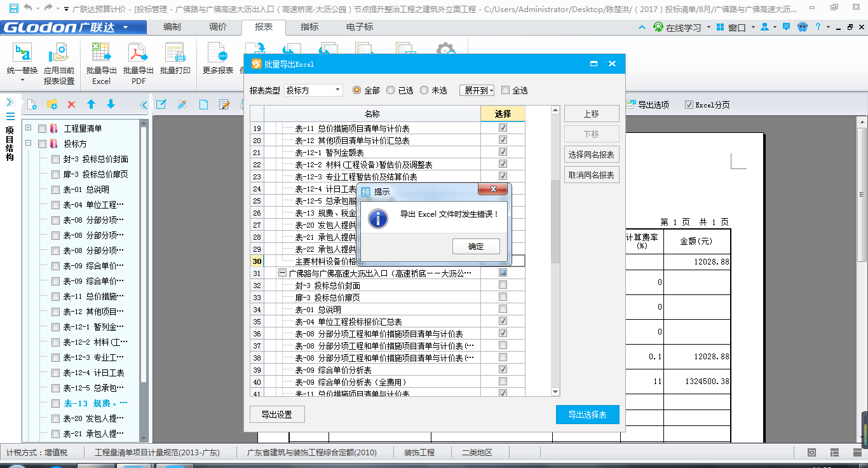Uncheck row 19 表-11 selection checkbox
Viewport: 868px width, 468px height.
coord(503,128)
